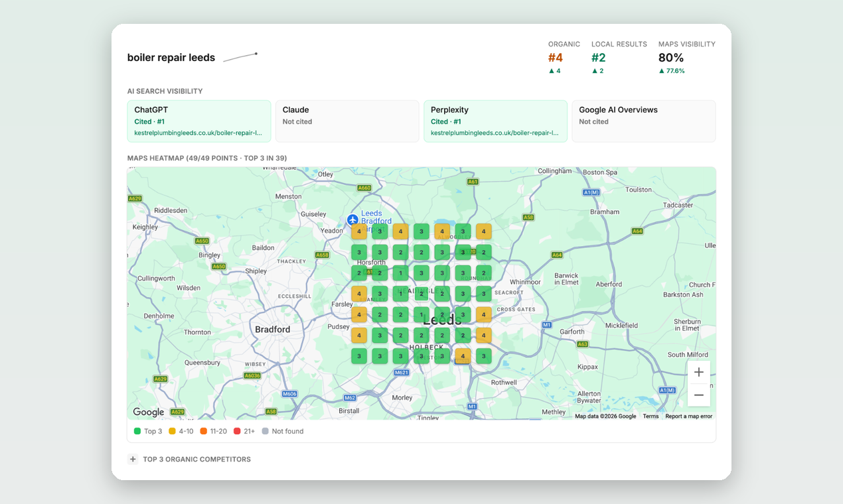Click the Keighley town label
Screen dimensions: 843x504
pyautogui.click(x=145, y=227)
